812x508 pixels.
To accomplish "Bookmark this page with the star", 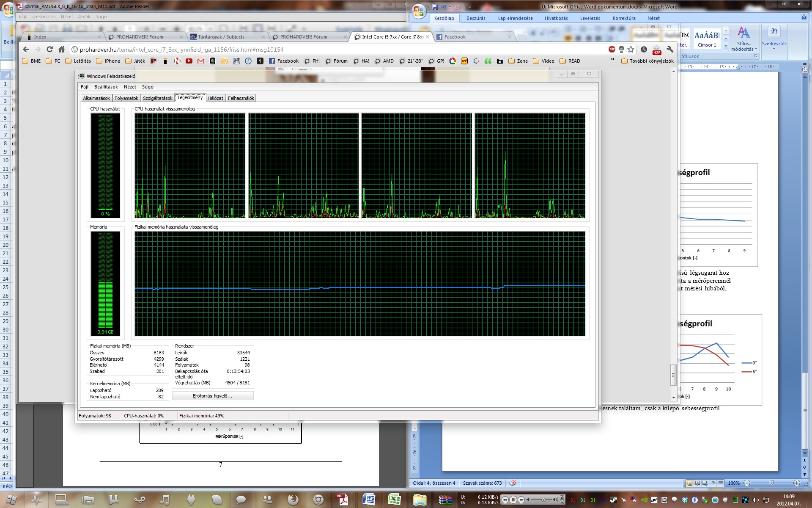I will (631, 50).
